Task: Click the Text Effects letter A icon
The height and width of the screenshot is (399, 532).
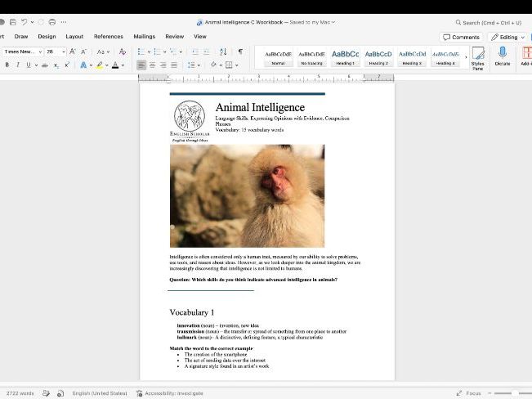Action: click(83, 65)
